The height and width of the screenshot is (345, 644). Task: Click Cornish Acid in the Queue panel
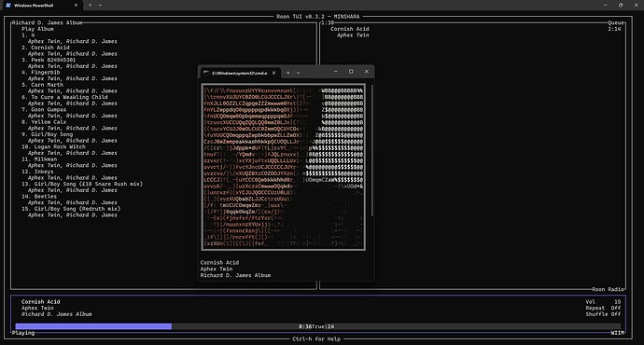click(349, 29)
